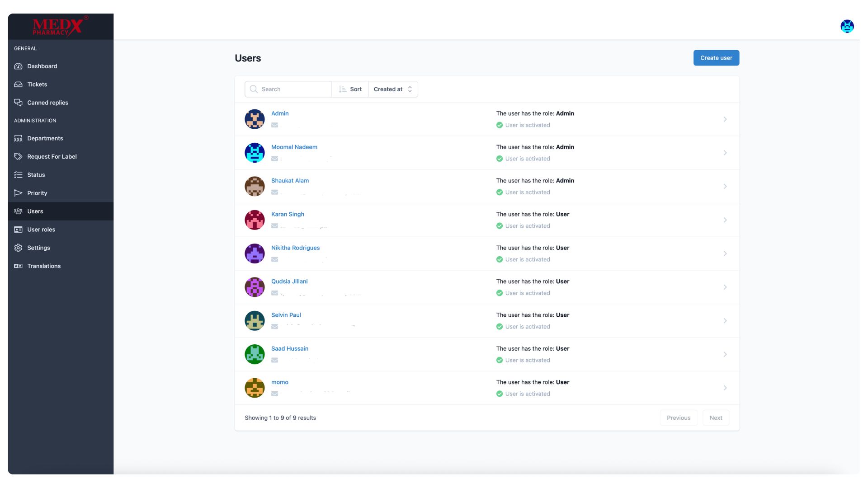Click the Status list icon

point(18,175)
